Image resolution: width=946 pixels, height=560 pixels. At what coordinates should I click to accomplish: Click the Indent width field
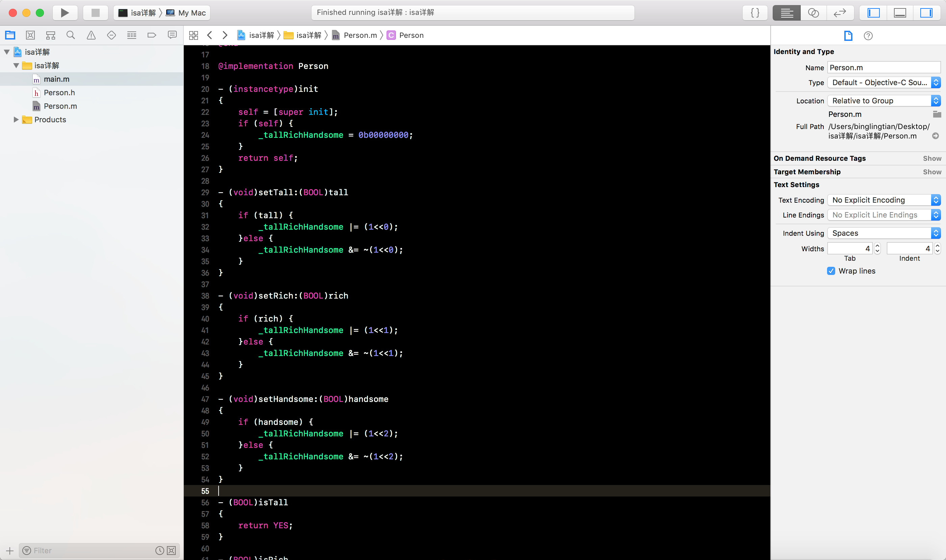click(x=910, y=249)
